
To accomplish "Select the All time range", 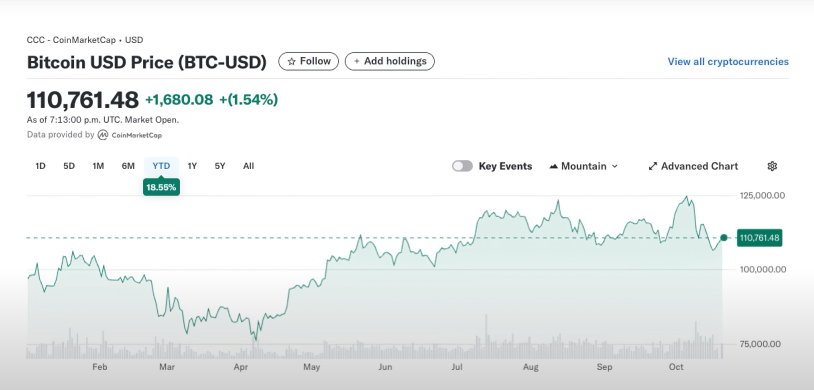I will (x=248, y=166).
